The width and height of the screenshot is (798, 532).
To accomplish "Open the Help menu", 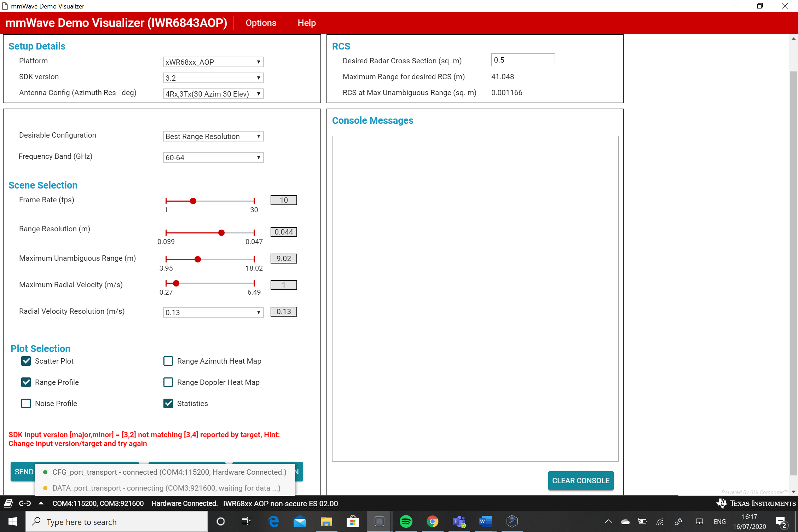I will [x=306, y=23].
